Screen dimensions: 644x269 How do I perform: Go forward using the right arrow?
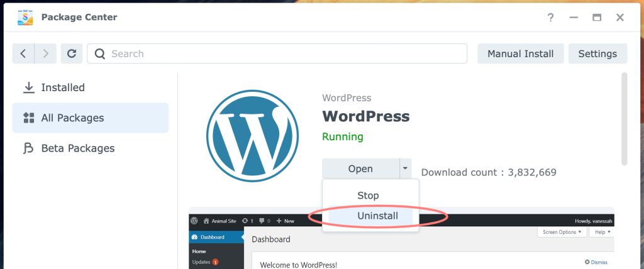(x=45, y=54)
